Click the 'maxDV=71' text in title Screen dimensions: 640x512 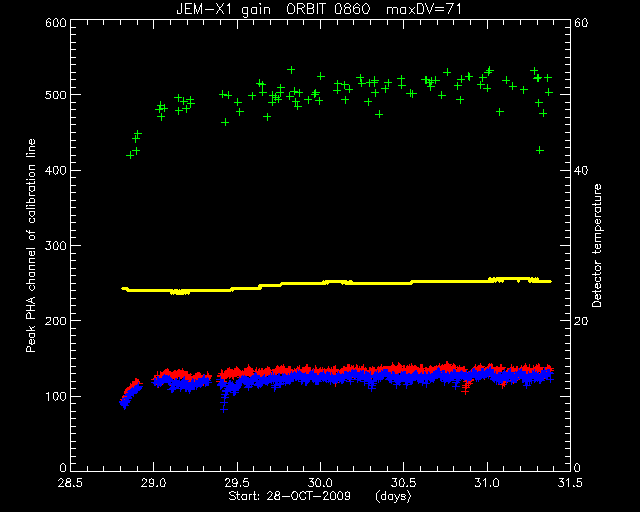pos(424,9)
